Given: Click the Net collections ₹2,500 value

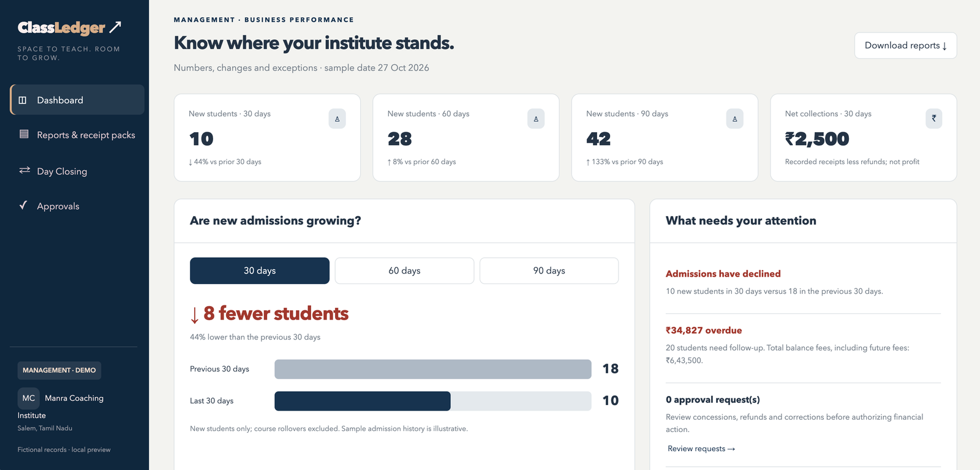Looking at the screenshot, I should click(817, 139).
